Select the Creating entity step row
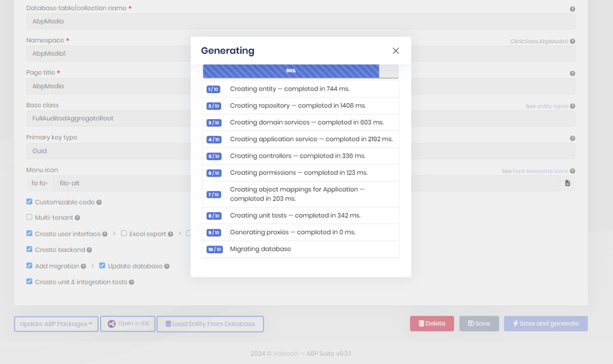The image size is (613, 364). coord(301,89)
